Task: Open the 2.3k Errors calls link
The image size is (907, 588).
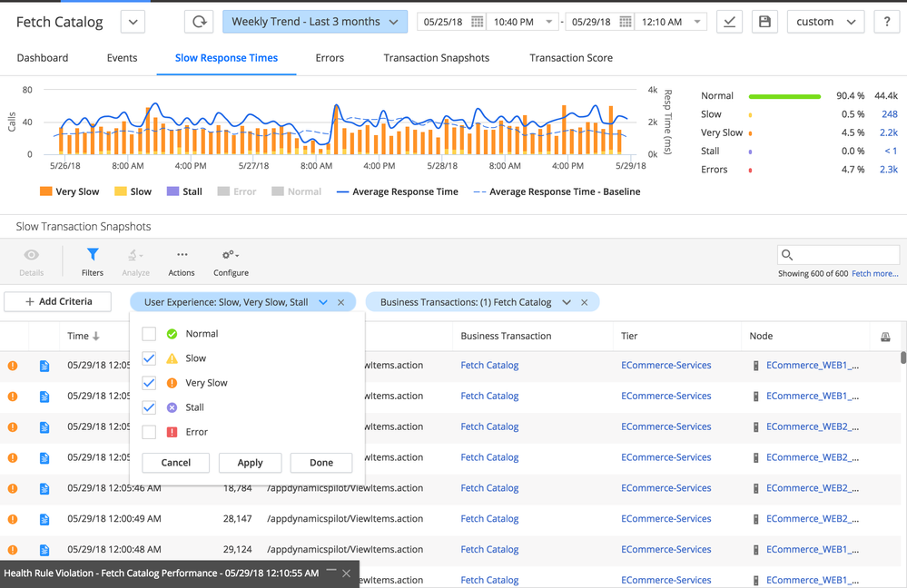Action: click(889, 170)
